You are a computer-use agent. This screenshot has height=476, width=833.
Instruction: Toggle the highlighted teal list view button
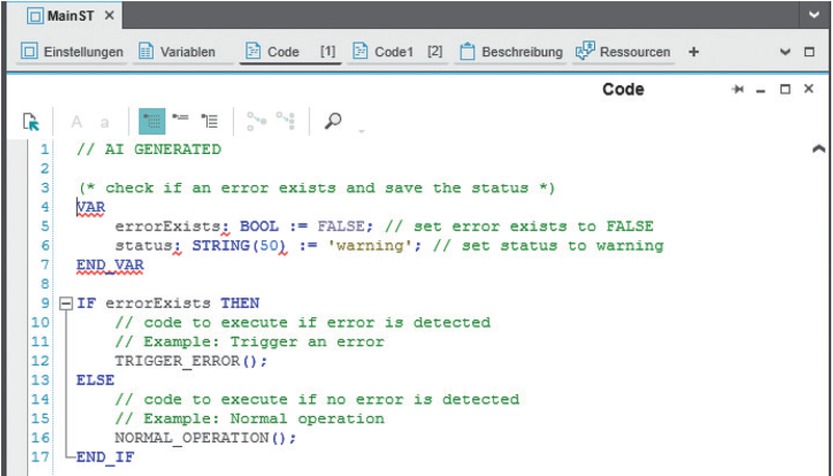point(152,121)
